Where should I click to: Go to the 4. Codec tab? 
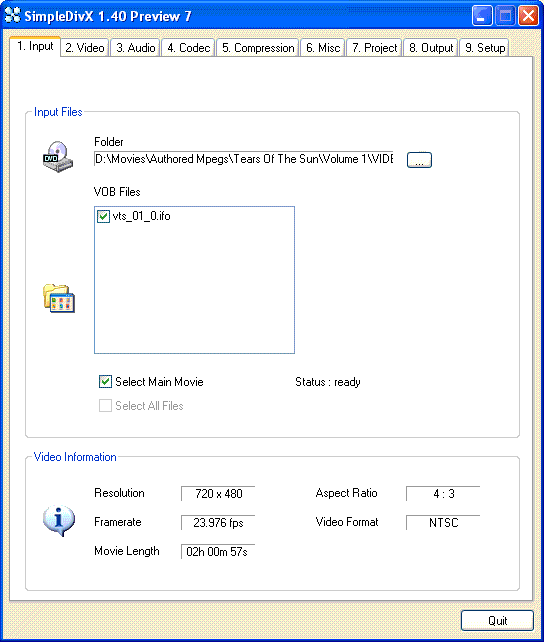coord(188,48)
